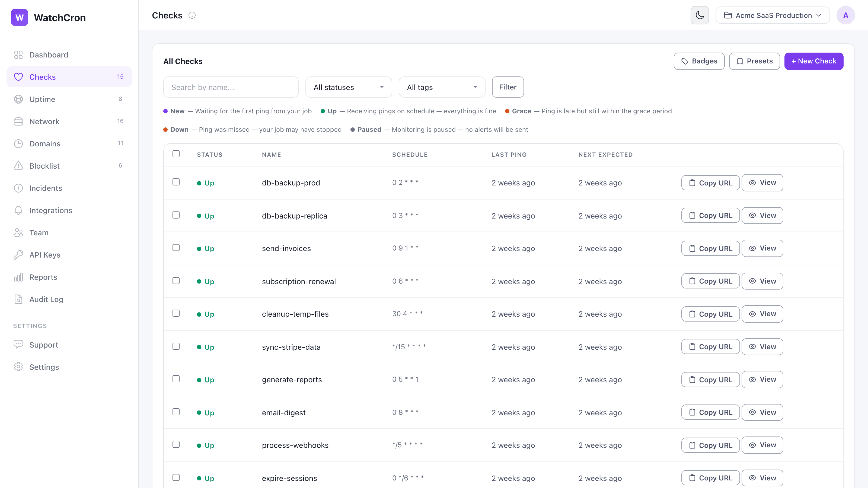Click the key icon beside API Keys
Image resolution: width=868 pixels, height=488 pixels.
pos(18,255)
